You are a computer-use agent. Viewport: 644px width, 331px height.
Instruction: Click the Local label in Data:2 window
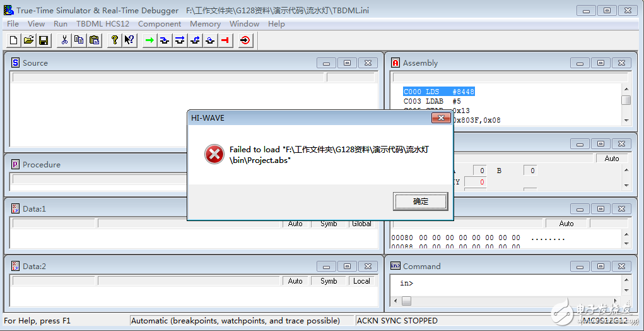pyautogui.click(x=361, y=281)
